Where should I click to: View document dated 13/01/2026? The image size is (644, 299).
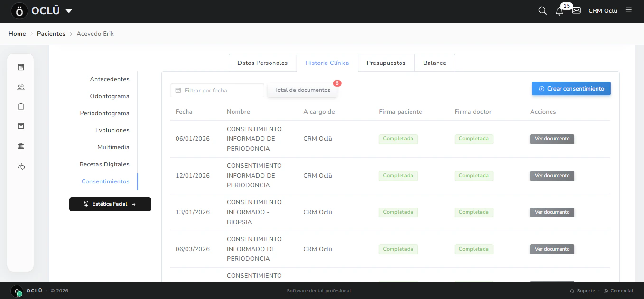click(552, 212)
